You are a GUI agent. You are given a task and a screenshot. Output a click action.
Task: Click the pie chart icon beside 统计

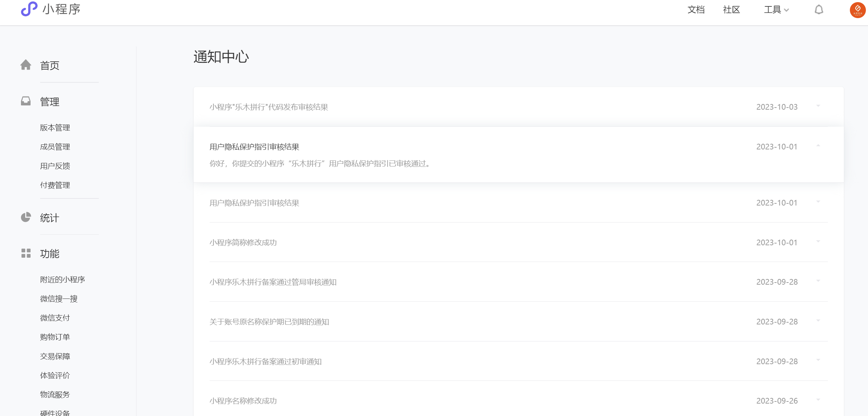pyautogui.click(x=26, y=217)
